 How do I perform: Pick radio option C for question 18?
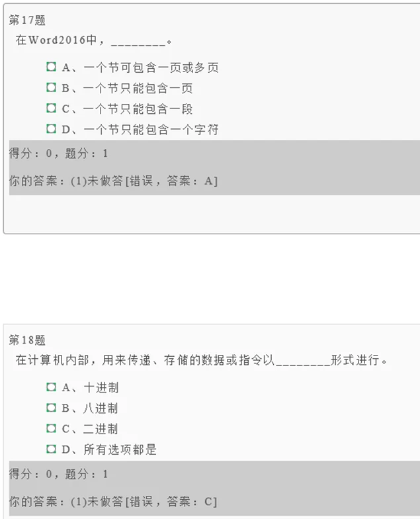[x=51, y=428]
